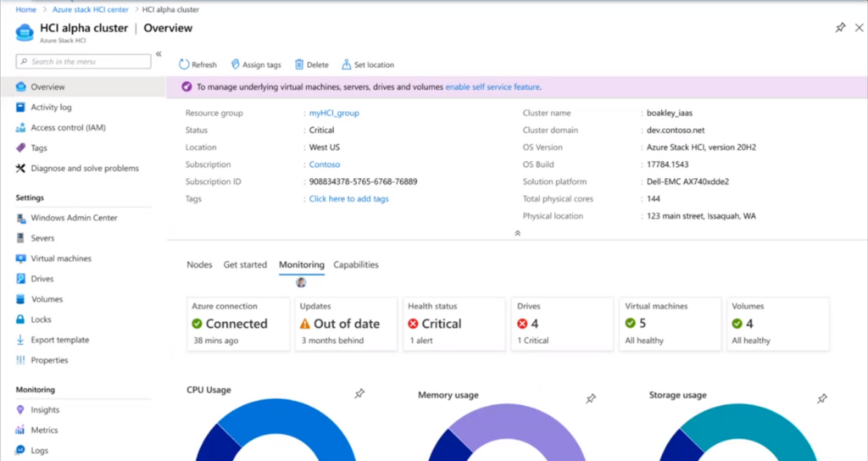Click the Drives sidebar icon

20,279
